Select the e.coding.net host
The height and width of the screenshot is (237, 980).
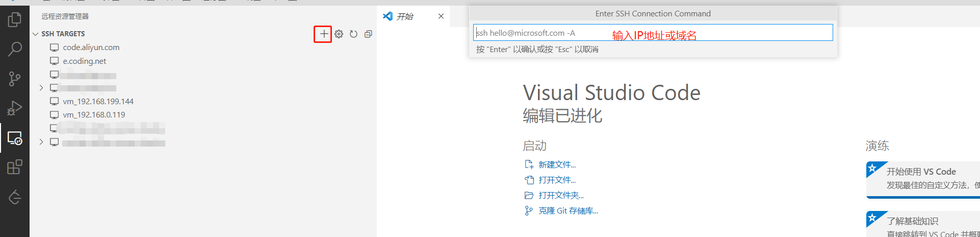84,61
